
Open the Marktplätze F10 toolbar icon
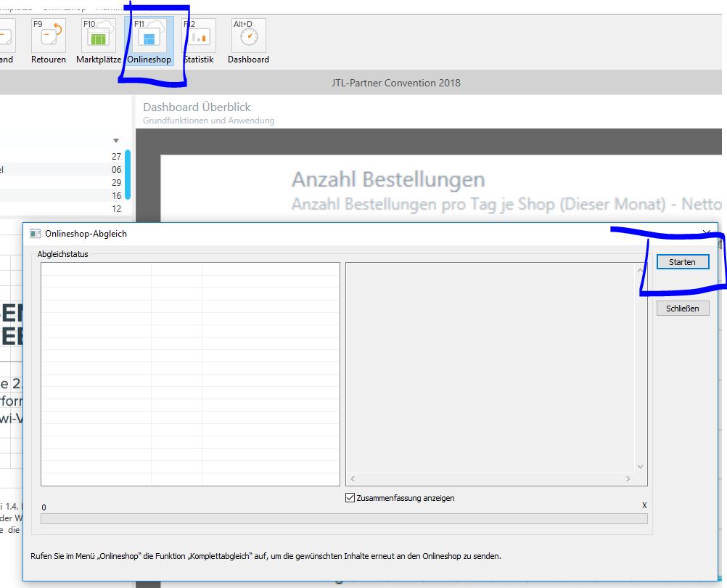click(x=98, y=41)
